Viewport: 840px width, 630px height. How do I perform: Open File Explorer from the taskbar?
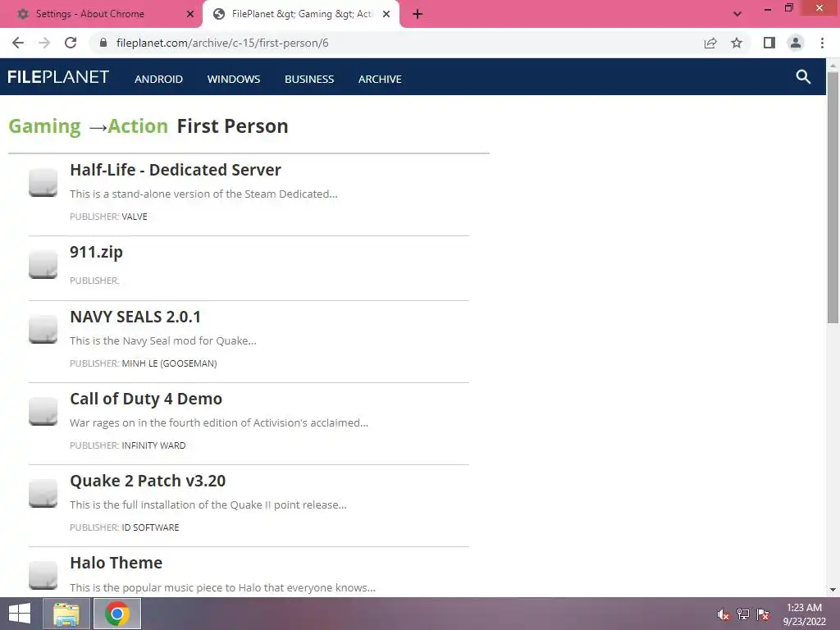[66, 614]
